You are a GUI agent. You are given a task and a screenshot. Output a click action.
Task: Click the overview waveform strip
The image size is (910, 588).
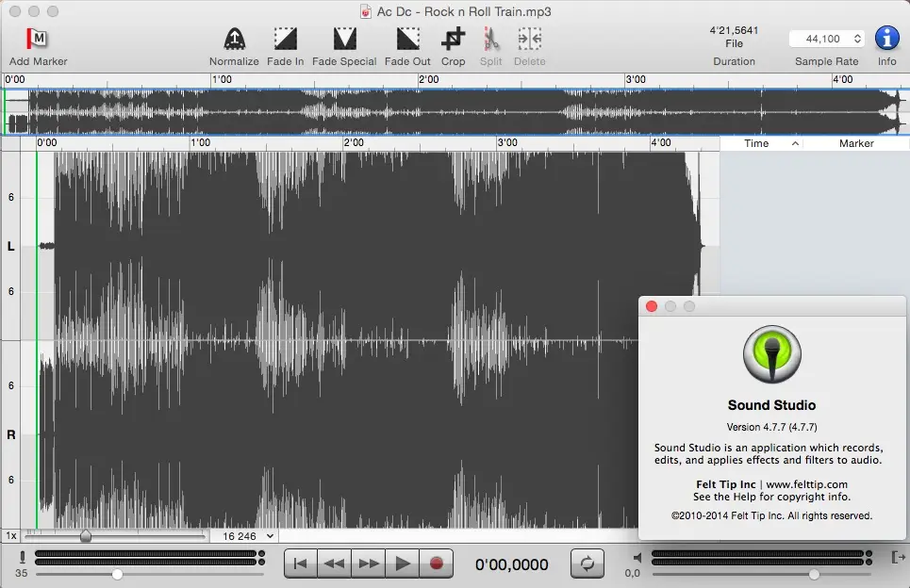(455, 111)
